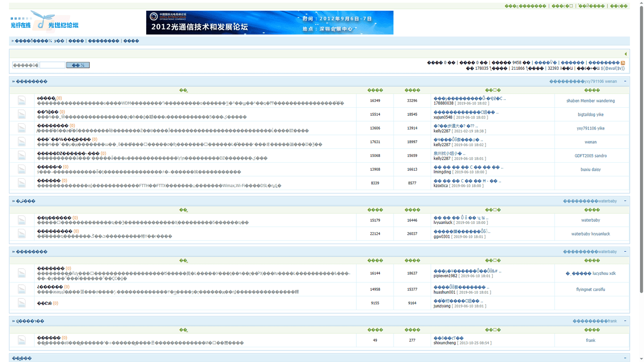Viewport: 644px width, 362px height.
Task: Open last poster lmingding's profile
Action: [442, 172]
